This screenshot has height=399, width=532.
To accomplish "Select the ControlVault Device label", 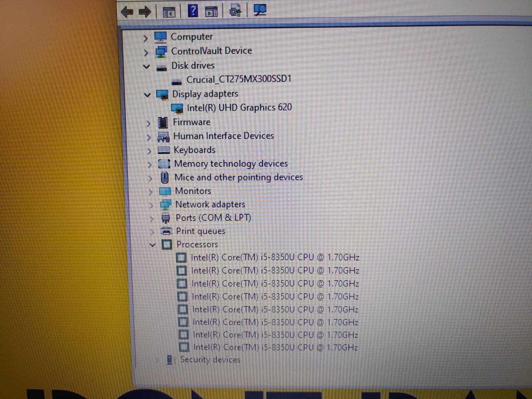I will click(212, 51).
